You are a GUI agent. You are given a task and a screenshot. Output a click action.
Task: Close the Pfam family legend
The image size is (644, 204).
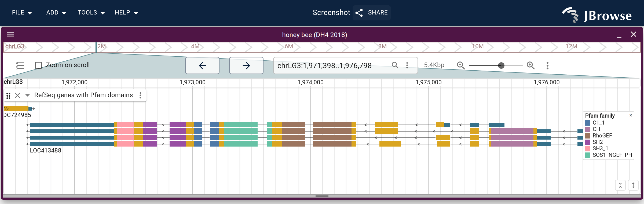(631, 115)
